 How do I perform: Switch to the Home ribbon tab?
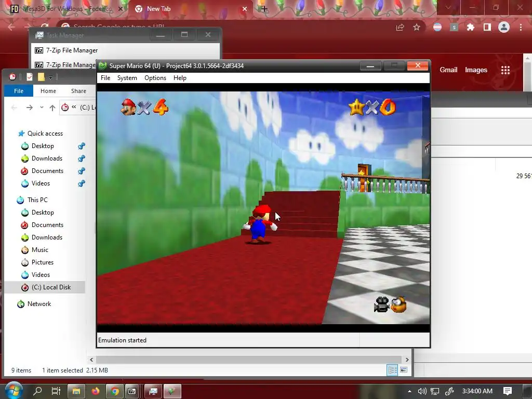48,91
